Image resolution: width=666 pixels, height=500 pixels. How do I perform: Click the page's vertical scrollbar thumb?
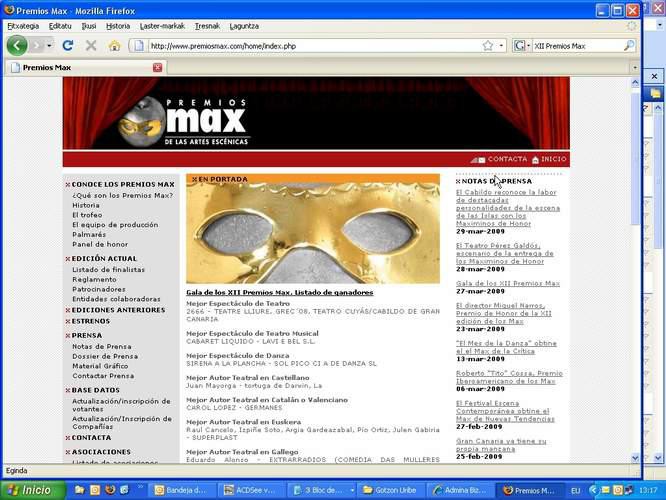pyautogui.click(x=635, y=157)
